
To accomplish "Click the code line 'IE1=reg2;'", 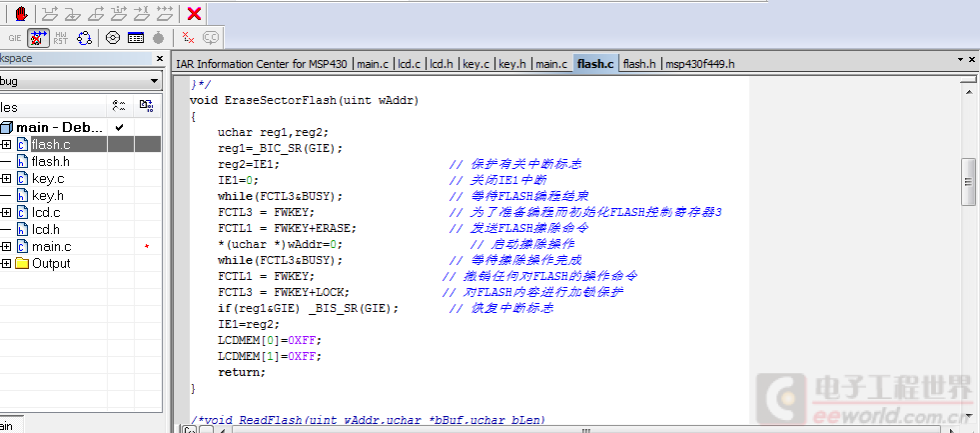I will click(x=249, y=324).
